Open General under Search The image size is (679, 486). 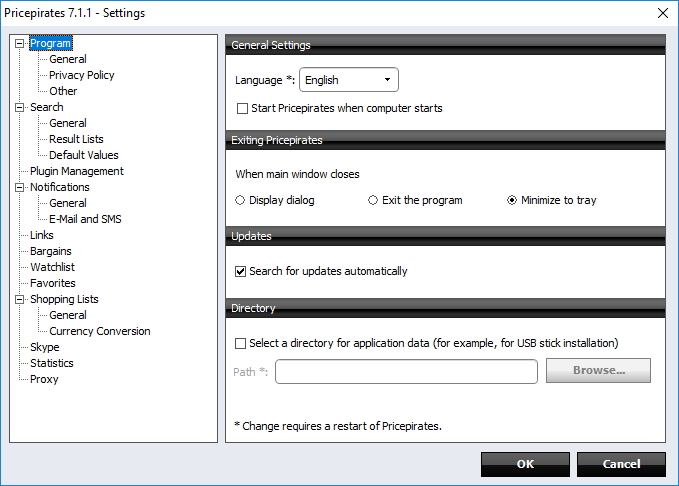68,123
